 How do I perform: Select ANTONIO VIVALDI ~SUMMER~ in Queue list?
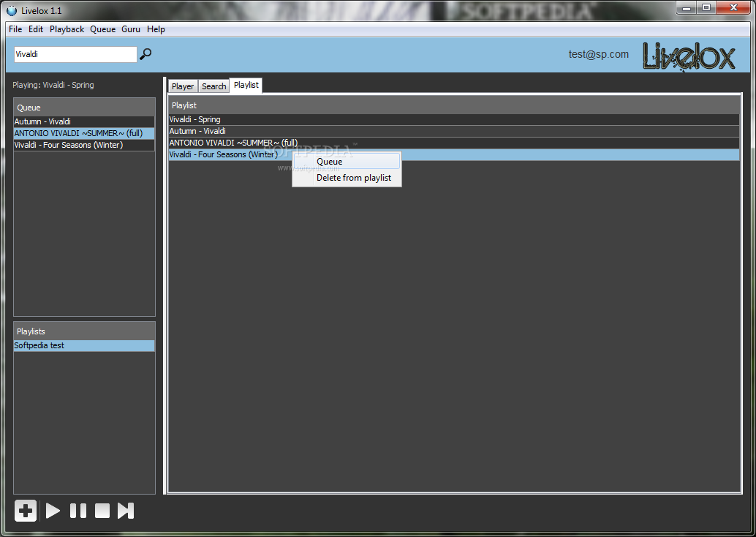click(x=84, y=133)
